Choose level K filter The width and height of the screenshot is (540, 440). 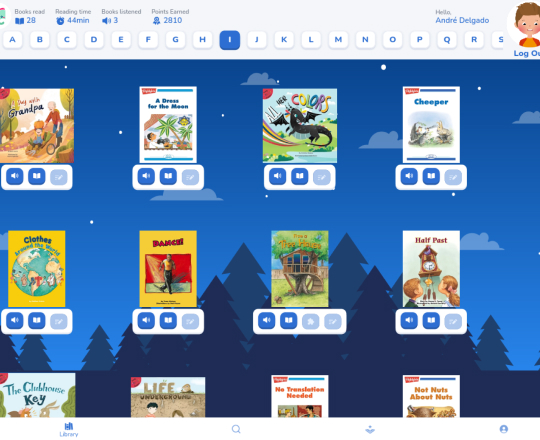[284, 40]
